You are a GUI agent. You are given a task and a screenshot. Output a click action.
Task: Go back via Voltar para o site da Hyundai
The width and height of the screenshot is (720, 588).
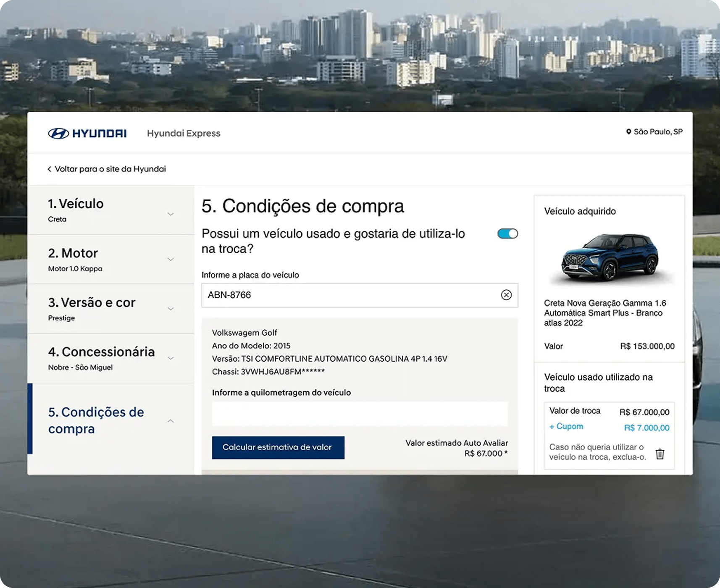click(110, 169)
